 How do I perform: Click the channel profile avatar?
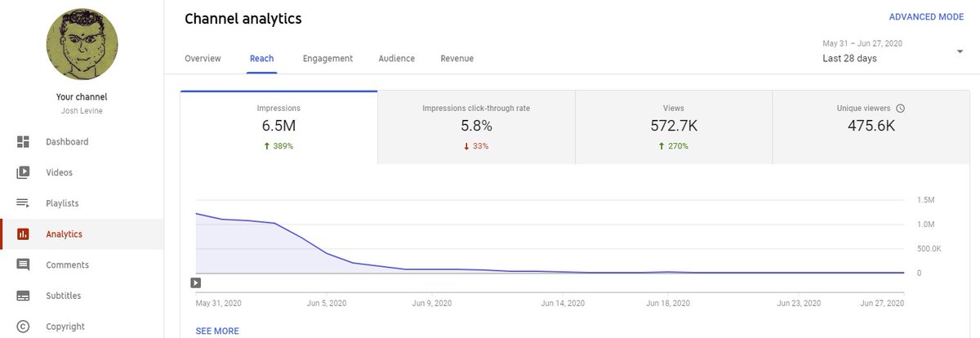[82, 45]
